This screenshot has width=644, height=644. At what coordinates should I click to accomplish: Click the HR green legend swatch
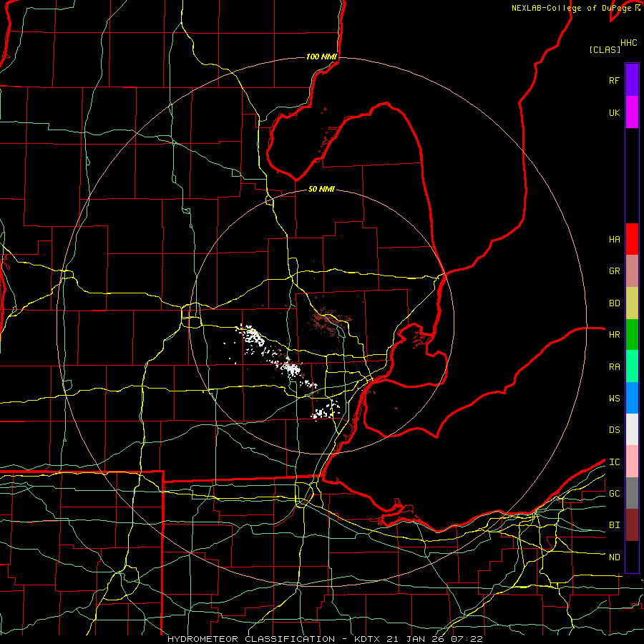(x=632, y=335)
